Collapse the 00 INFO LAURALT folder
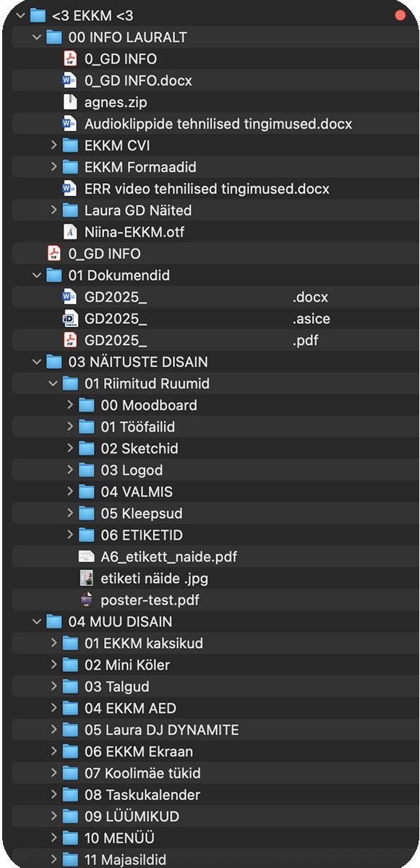 [x=38, y=37]
